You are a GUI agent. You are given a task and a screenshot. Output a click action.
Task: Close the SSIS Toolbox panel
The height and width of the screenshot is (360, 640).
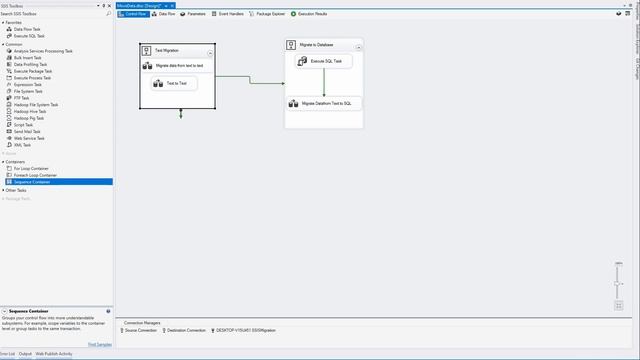pos(109,6)
